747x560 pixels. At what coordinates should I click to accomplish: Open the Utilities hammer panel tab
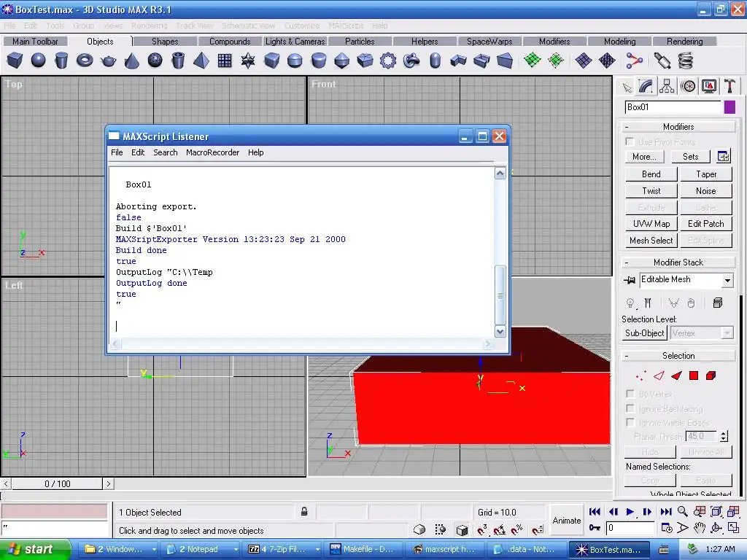[729, 86]
